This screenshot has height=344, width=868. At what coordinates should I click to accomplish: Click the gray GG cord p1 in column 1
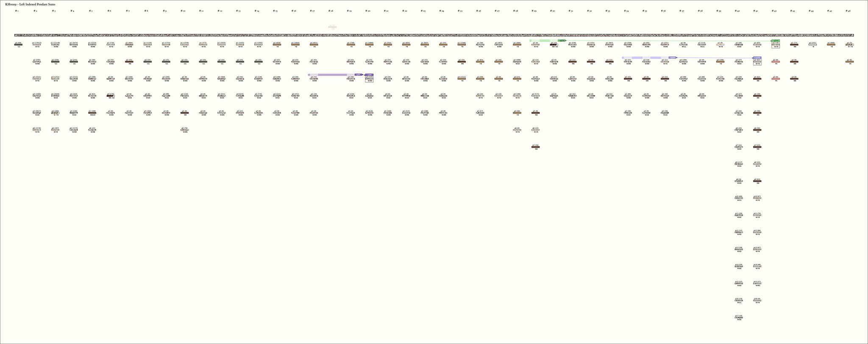pos(18,45)
